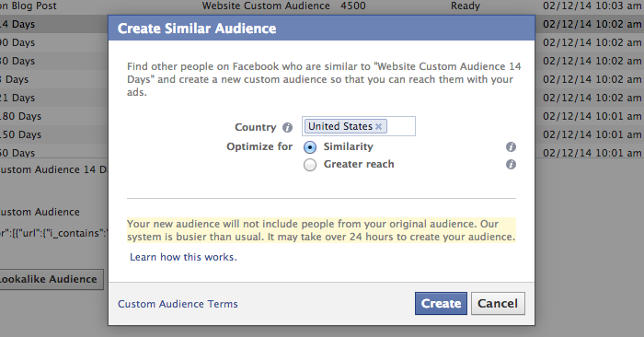Select the 90 Days row in background

pyautogui.click(x=53, y=42)
